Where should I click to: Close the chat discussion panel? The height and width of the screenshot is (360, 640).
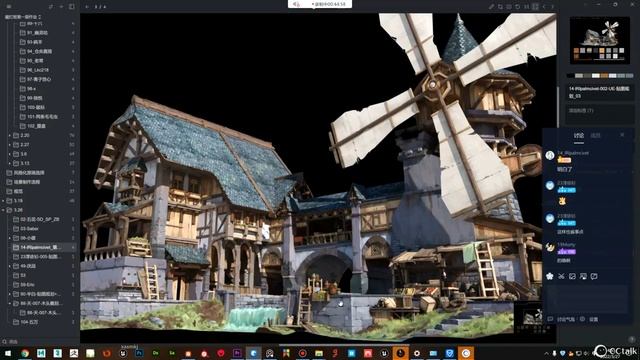click(622, 135)
